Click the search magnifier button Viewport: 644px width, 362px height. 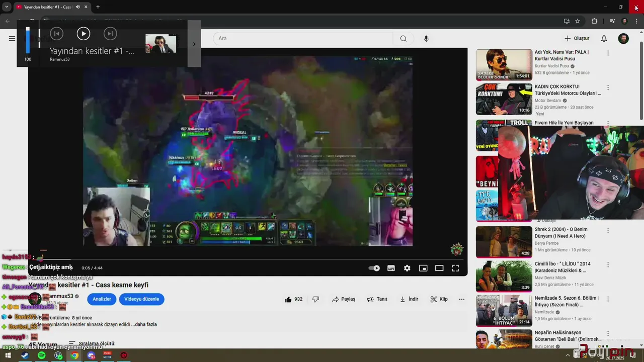pos(404,39)
